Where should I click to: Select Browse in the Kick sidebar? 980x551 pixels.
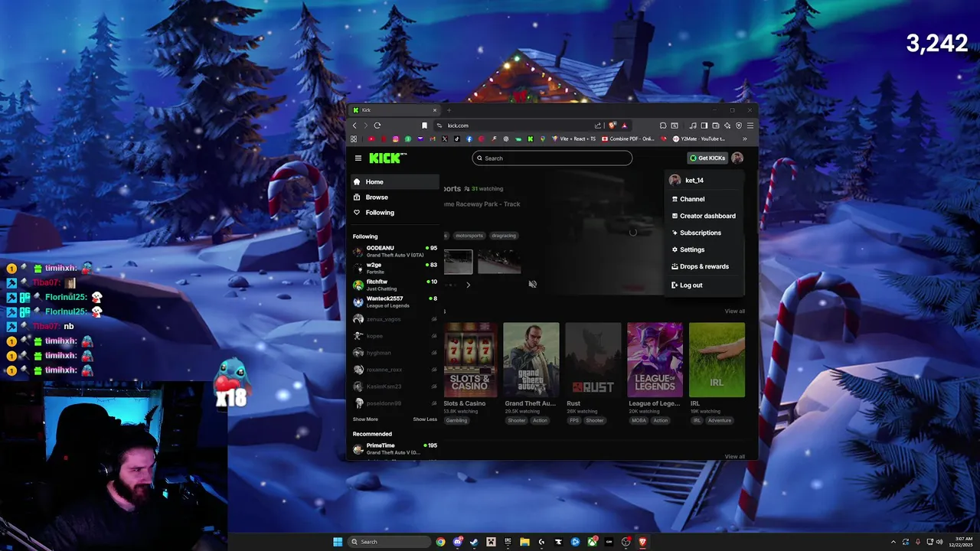point(394,197)
